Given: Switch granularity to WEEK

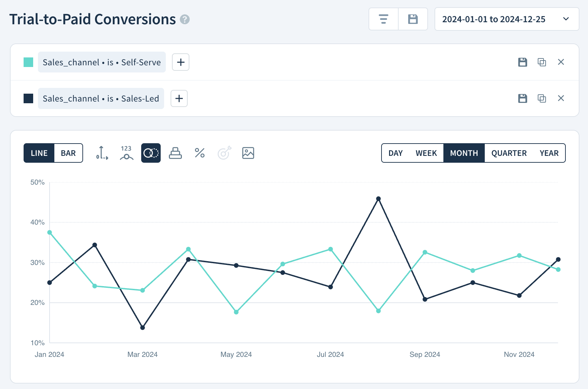Looking at the screenshot, I should 426,153.
